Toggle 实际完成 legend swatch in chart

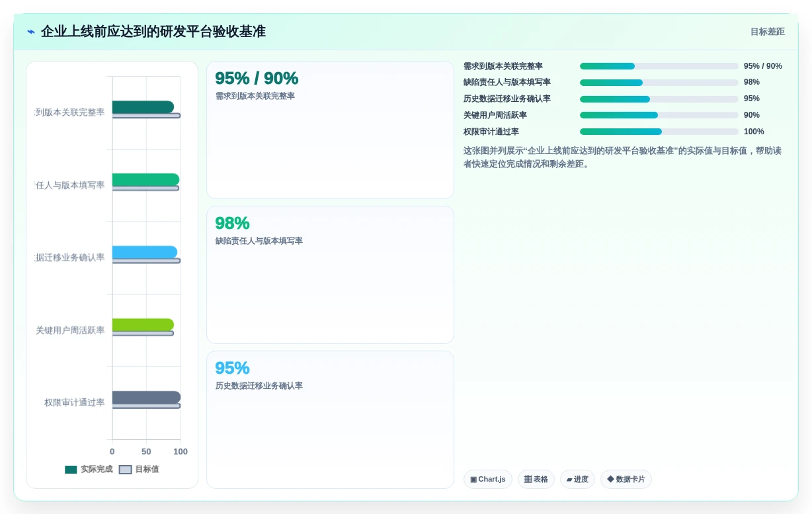(x=71, y=470)
